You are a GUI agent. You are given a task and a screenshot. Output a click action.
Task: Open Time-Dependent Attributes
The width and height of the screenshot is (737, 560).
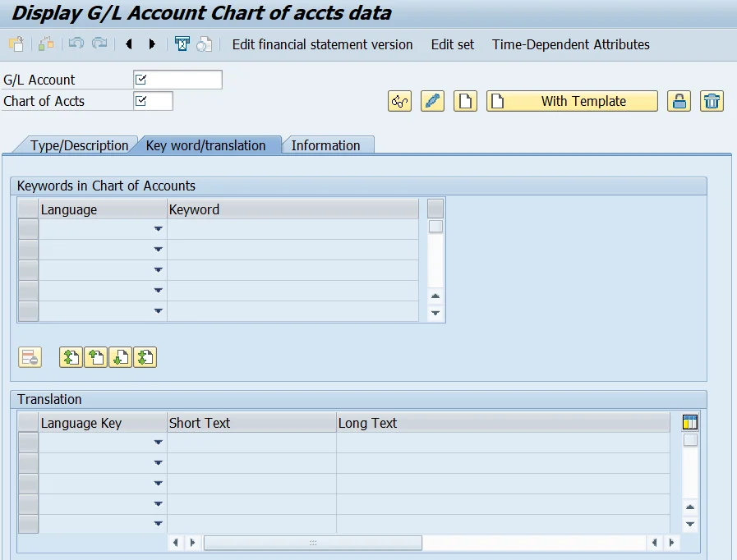click(570, 44)
